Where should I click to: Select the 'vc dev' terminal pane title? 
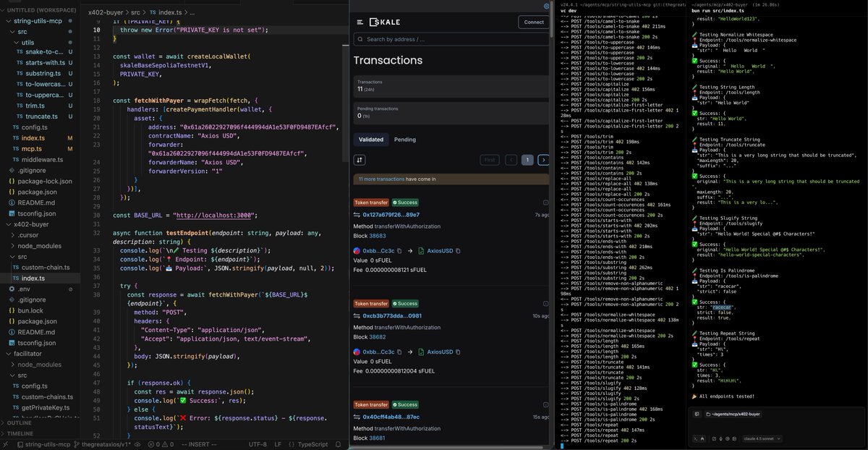(x=568, y=11)
